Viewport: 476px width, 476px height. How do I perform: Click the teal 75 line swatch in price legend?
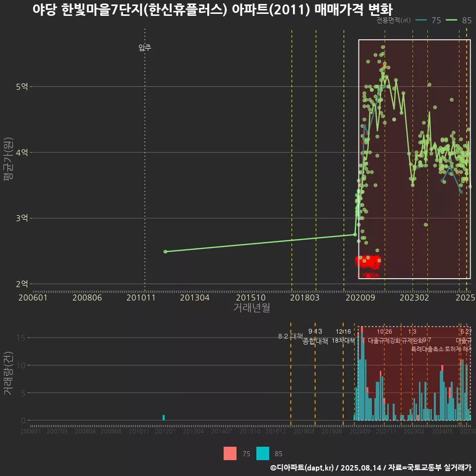pos(421,20)
